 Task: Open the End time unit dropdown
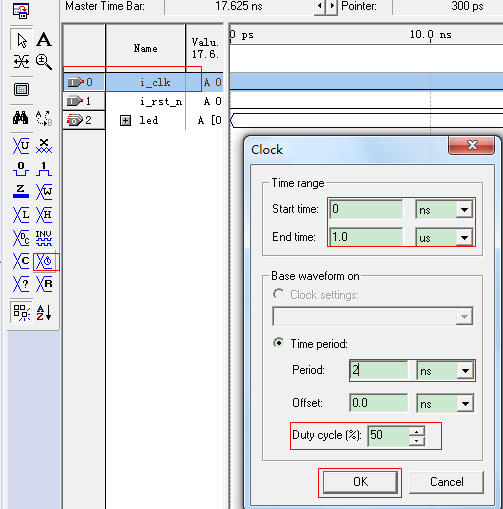[464, 238]
